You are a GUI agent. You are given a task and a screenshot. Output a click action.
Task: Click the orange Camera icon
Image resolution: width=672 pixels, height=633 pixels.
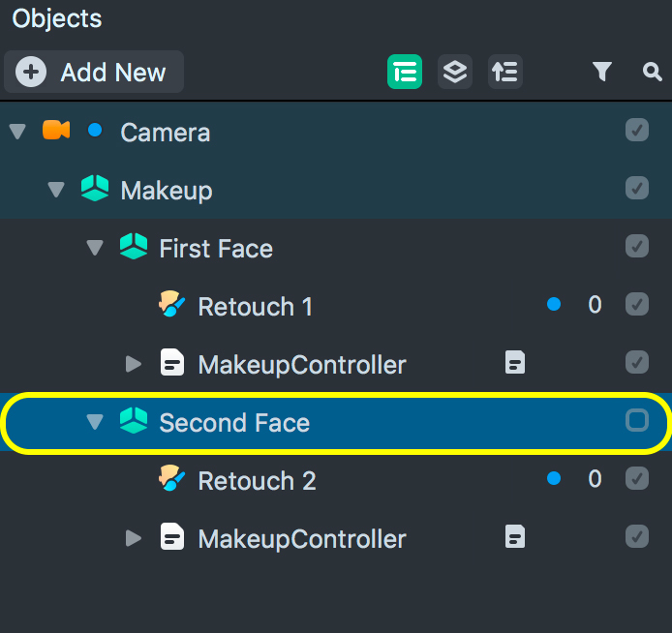coord(56,131)
